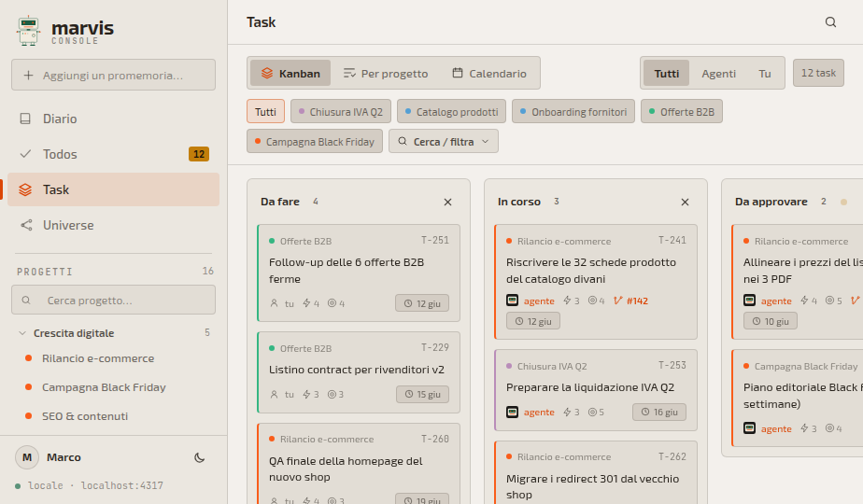Click the marvis robot logo

click(28, 31)
